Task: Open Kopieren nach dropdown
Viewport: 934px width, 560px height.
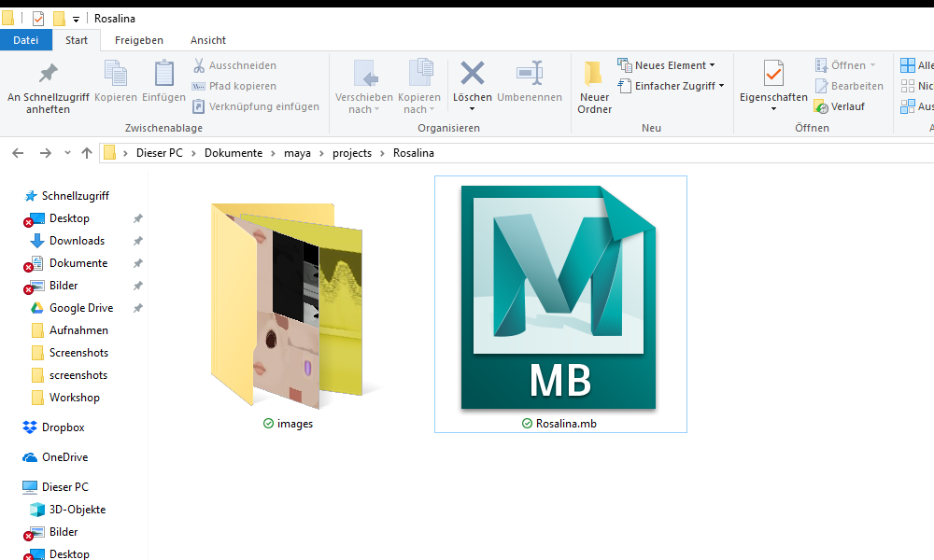Action: tap(419, 87)
